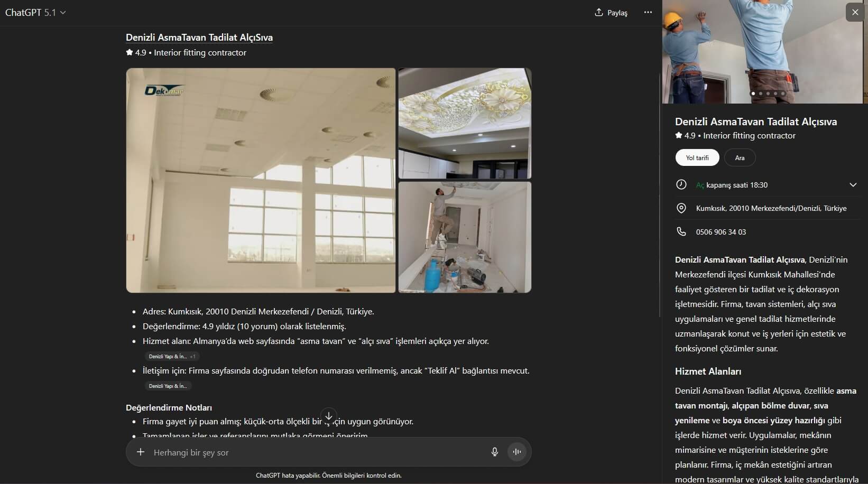Click the location pin icon
The image size is (868, 484).
pos(681,208)
